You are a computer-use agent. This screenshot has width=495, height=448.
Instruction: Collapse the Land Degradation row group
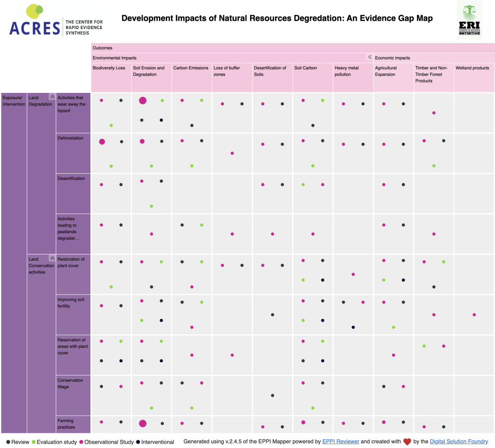52,97
